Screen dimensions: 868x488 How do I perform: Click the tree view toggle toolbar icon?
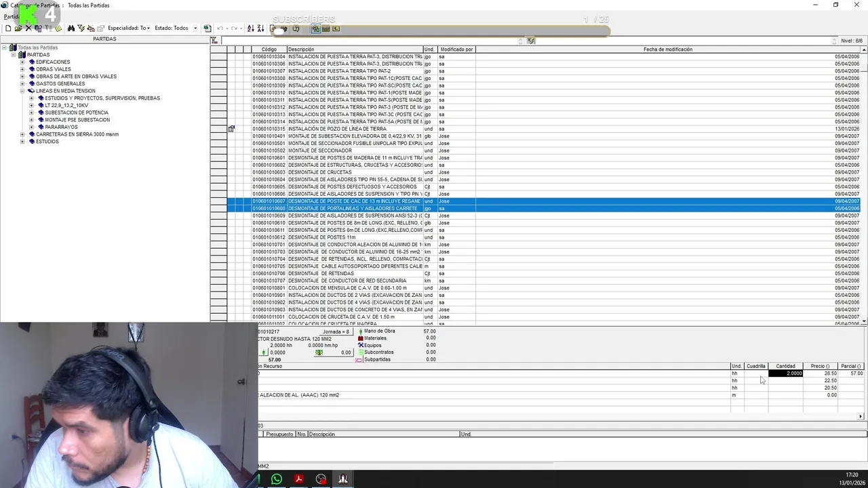(315, 28)
